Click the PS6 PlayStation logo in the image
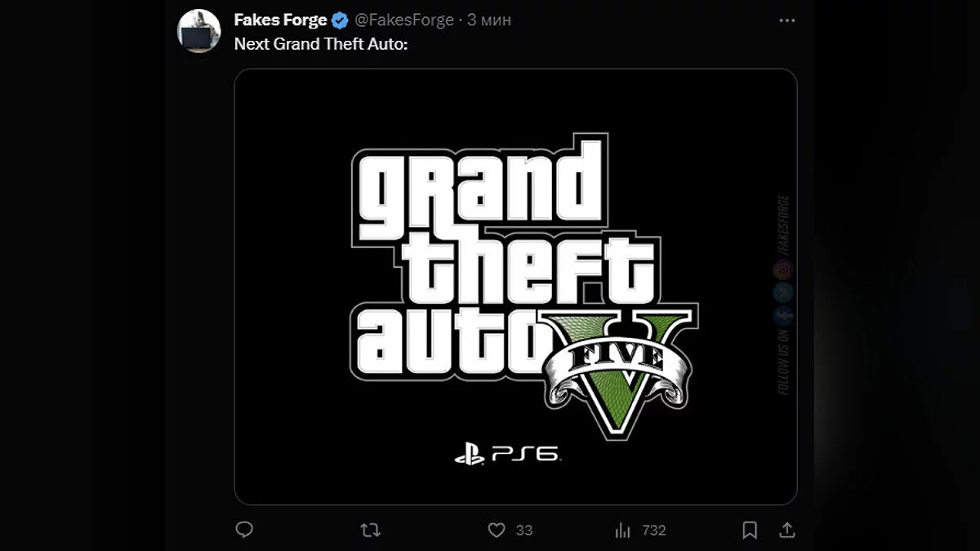 pyautogui.click(x=507, y=454)
